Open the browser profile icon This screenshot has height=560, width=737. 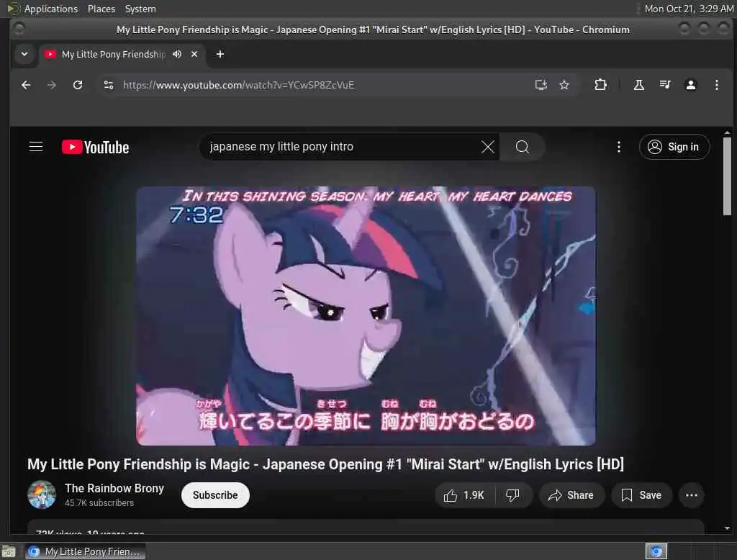point(690,85)
